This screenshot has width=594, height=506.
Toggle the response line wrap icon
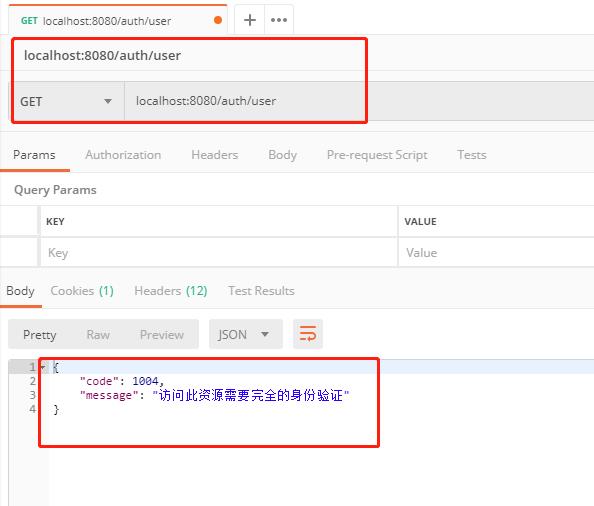coord(308,334)
